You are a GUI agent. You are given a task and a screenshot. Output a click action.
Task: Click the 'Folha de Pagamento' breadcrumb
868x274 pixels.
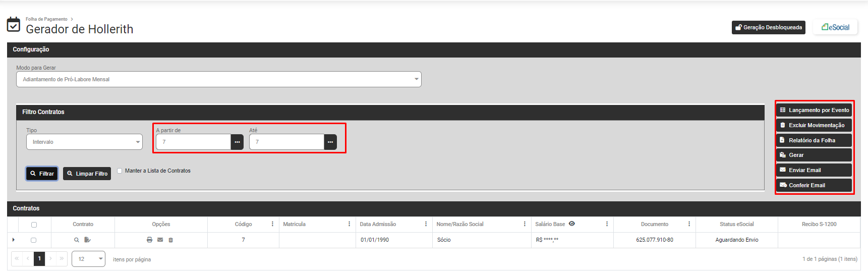coord(46,19)
